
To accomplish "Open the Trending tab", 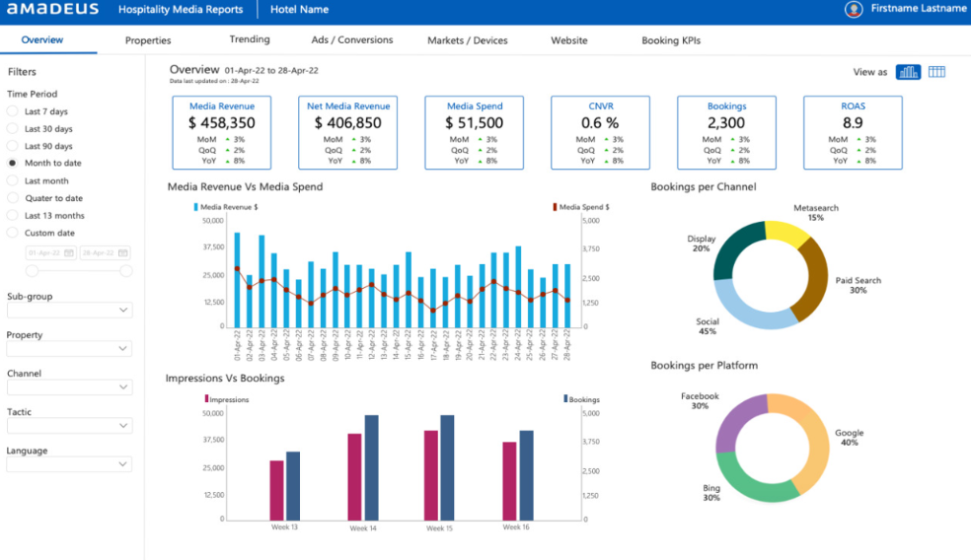I will click(x=250, y=39).
